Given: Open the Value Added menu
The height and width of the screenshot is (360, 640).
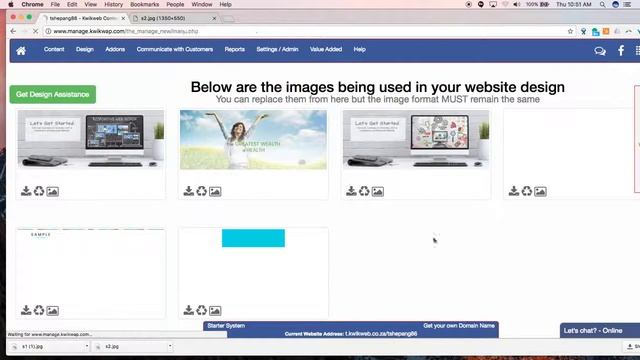Looking at the screenshot, I should coord(326,49).
